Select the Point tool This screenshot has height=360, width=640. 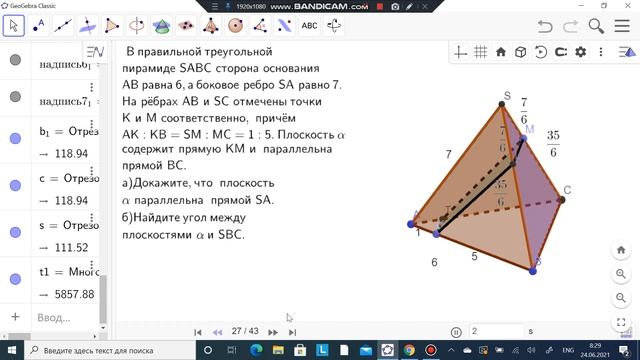[x=38, y=26]
